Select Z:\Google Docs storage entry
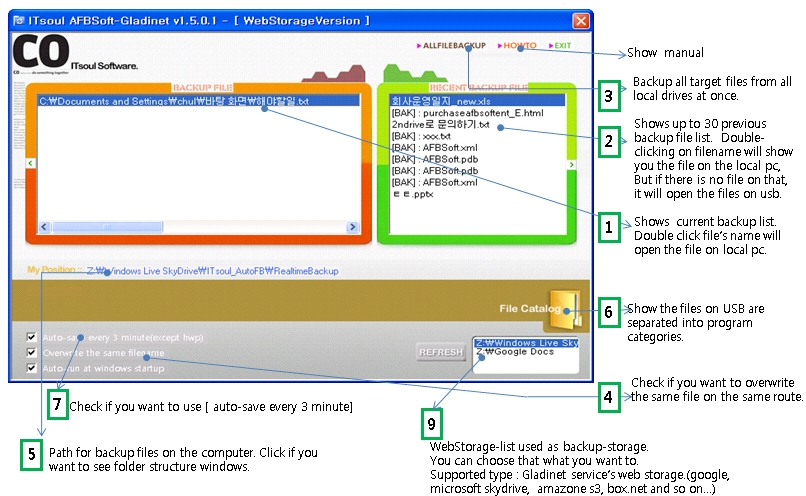 pyautogui.click(x=517, y=353)
